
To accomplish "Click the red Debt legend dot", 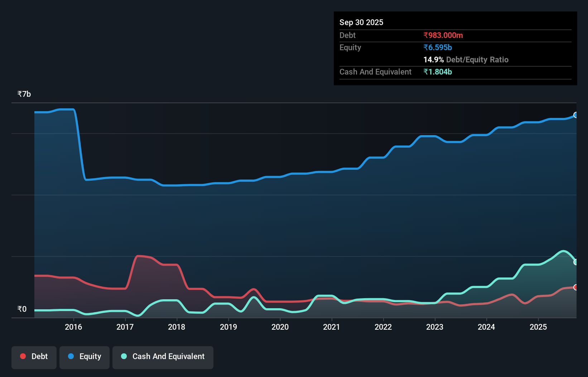I will [x=23, y=356].
